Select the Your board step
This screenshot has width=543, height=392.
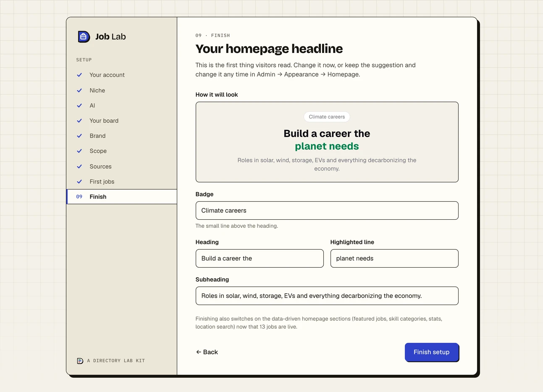point(122,121)
